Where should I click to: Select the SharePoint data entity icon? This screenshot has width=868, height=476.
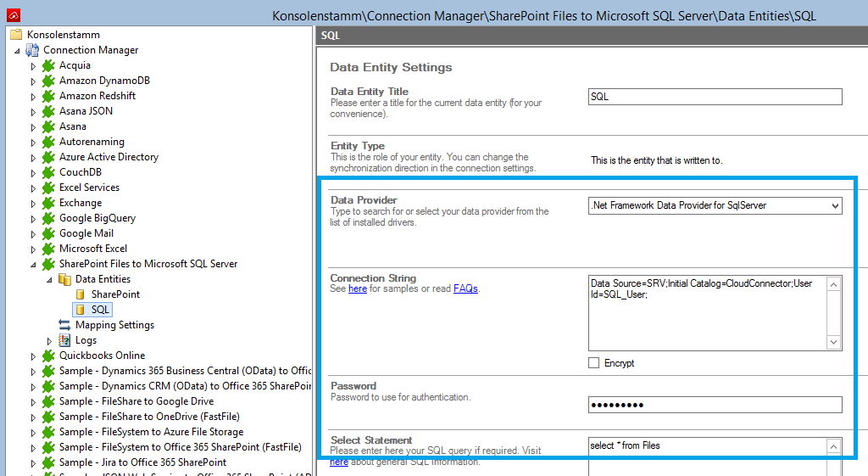tap(81, 294)
